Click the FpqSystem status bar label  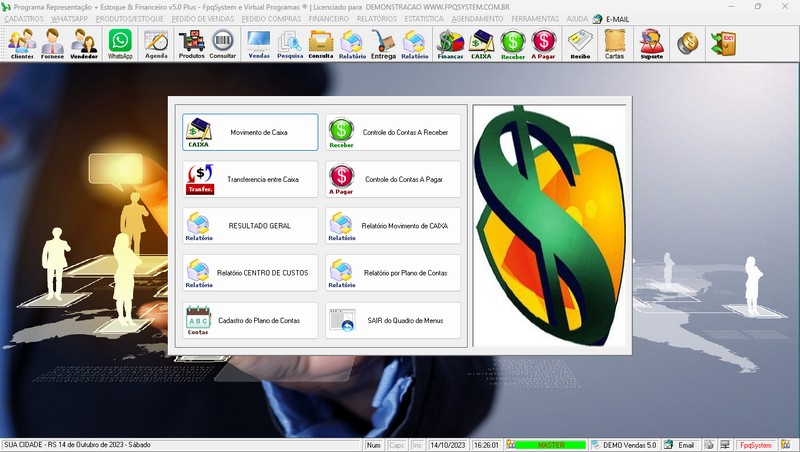coord(756,445)
